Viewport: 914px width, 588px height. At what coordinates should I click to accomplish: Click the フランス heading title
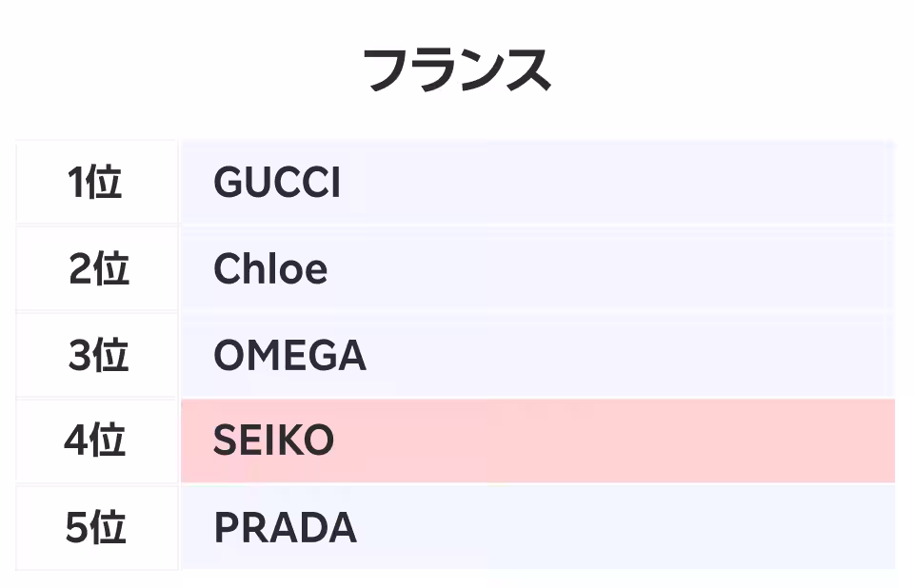(x=457, y=70)
